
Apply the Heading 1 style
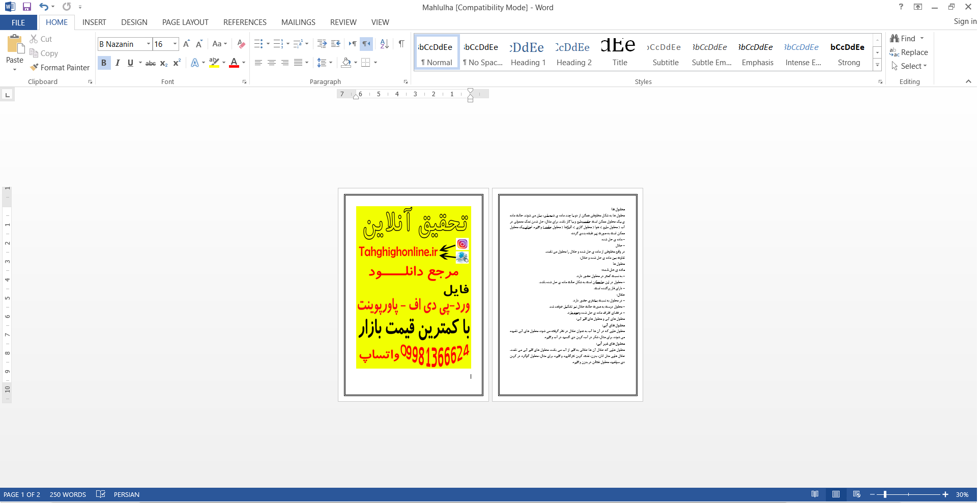coord(528,52)
